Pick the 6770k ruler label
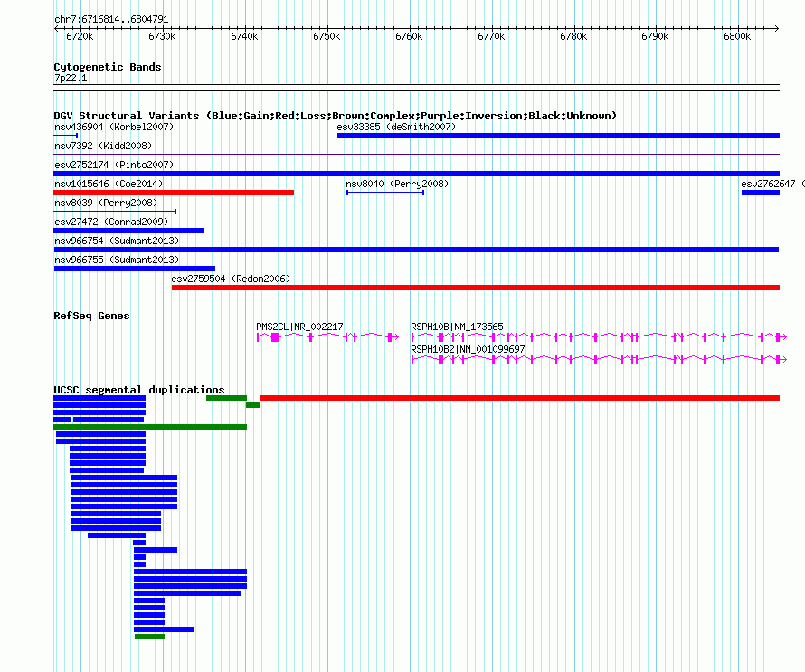805x672 pixels. 491,36
